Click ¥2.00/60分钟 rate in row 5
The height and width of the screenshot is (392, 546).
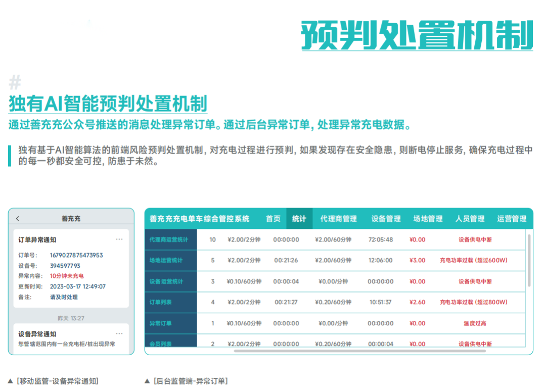pos(333,260)
